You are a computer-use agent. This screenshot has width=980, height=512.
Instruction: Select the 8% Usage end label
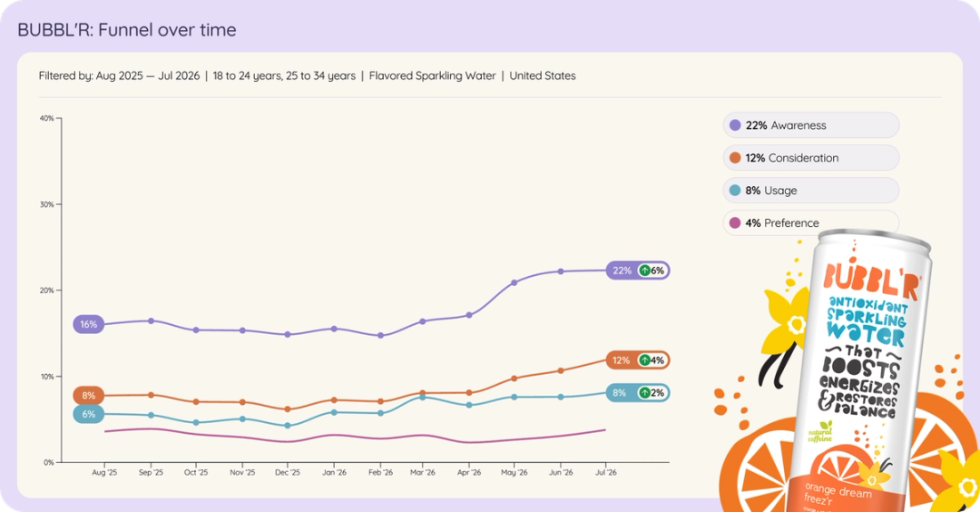[x=638, y=392]
